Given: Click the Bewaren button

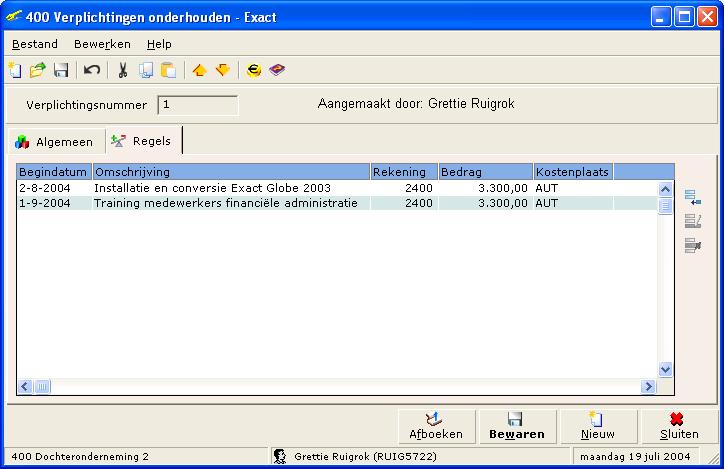Looking at the screenshot, I should pos(517,427).
